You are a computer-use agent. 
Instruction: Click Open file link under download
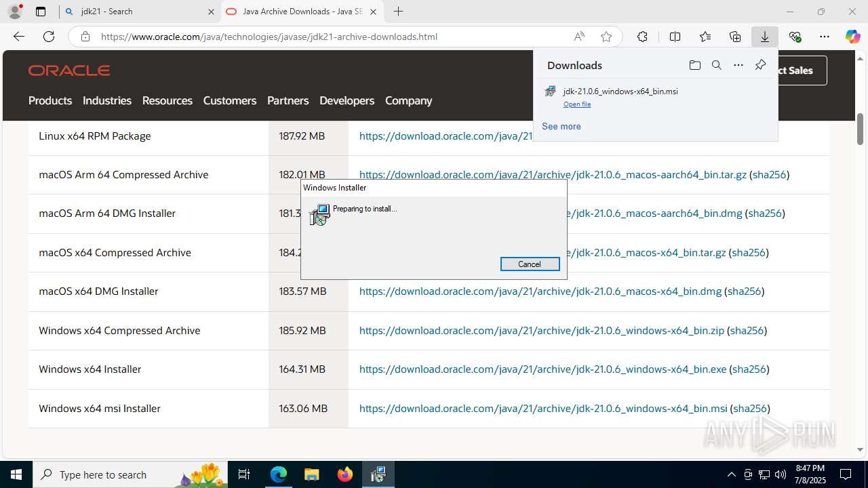[x=577, y=104]
